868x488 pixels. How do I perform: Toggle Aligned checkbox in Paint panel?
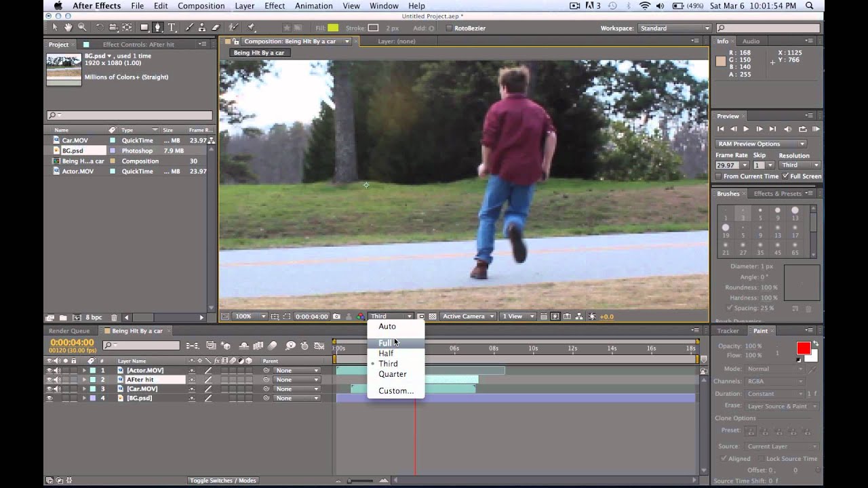coord(724,459)
